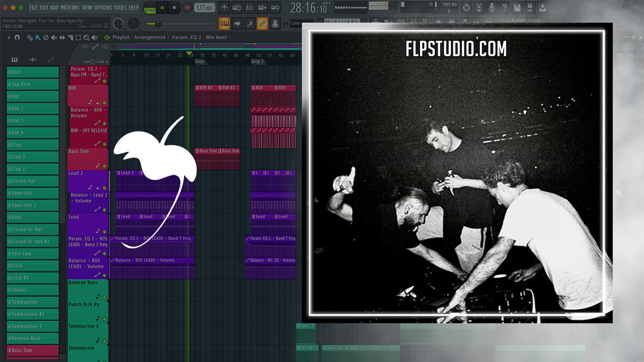Click the microphone recording icon
This screenshot has height=362, width=644.
pos(492,8)
